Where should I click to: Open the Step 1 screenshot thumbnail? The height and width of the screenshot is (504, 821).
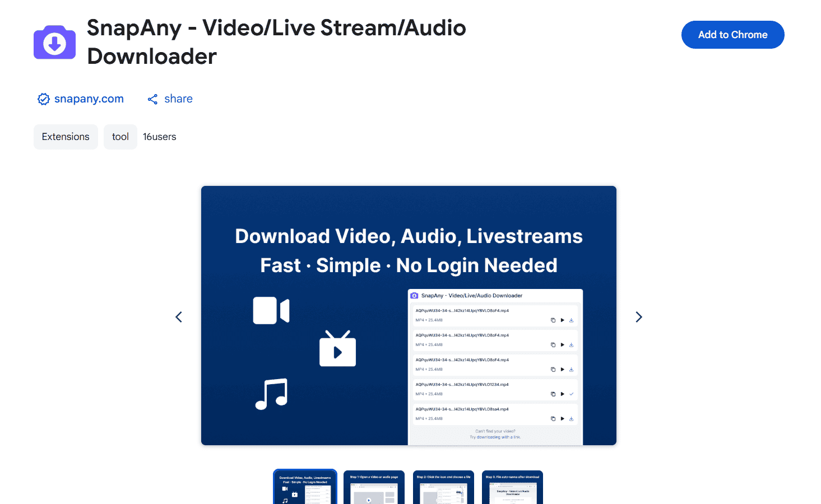[x=374, y=487]
